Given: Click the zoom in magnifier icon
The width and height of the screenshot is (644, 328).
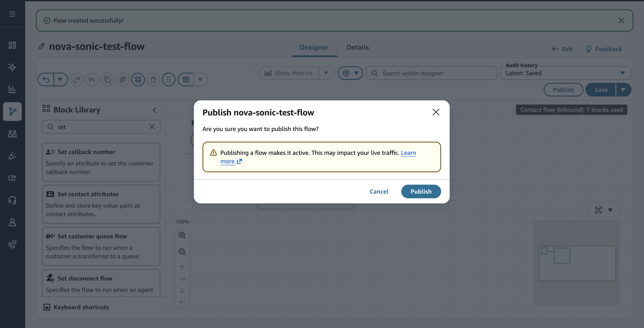Looking at the screenshot, I should click(x=182, y=235).
